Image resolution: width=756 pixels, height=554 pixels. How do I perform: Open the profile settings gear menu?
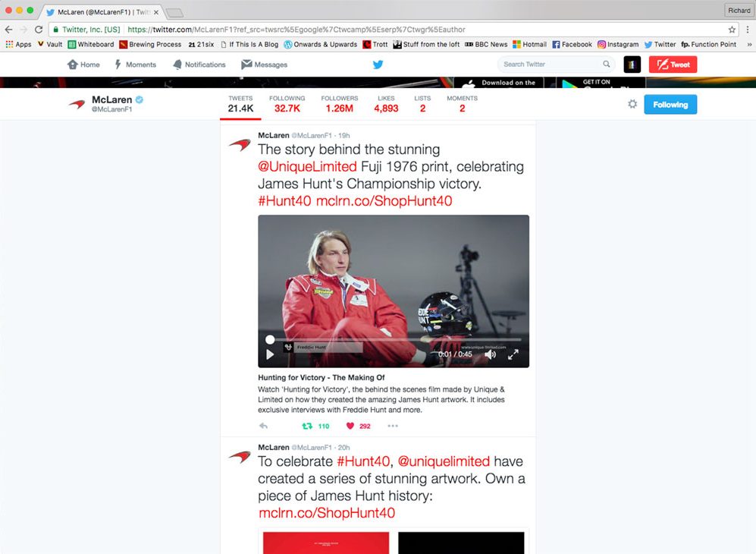point(632,104)
